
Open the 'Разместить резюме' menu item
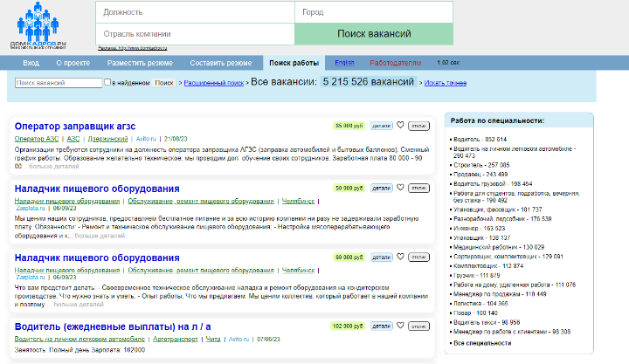[140, 64]
